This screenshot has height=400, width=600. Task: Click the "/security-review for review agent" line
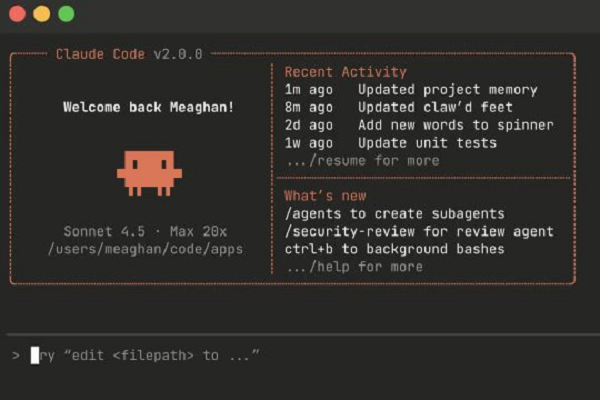(419, 231)
